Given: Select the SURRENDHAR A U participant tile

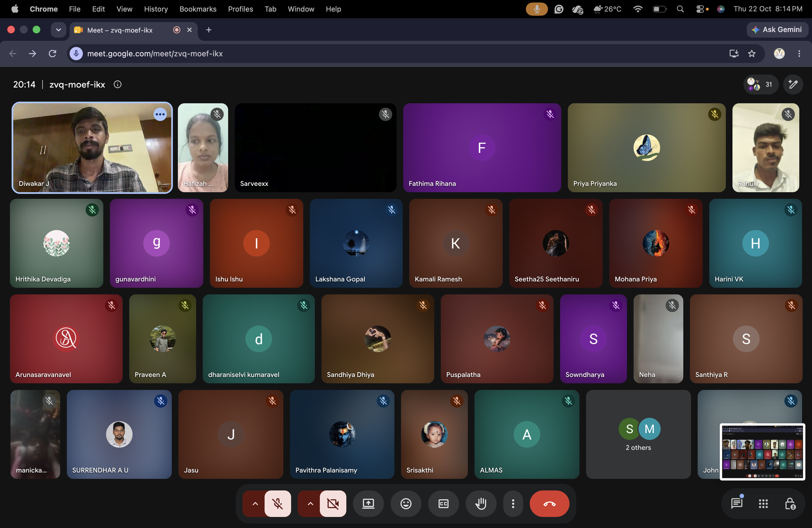Looking at the screenshot, I should 119,434.
